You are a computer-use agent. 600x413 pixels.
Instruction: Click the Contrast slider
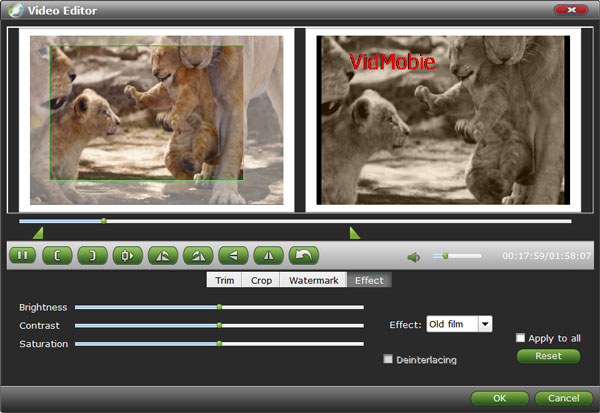pos(219,325)
